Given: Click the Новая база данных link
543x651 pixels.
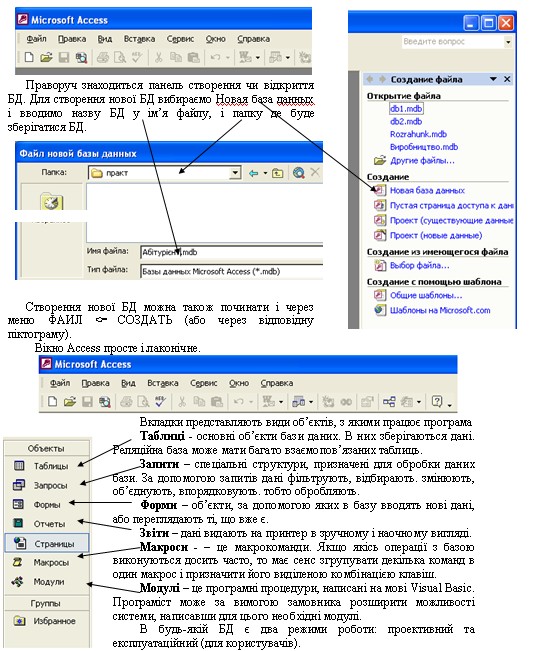Looking at the screenshot, I should [x=427, y=191].
